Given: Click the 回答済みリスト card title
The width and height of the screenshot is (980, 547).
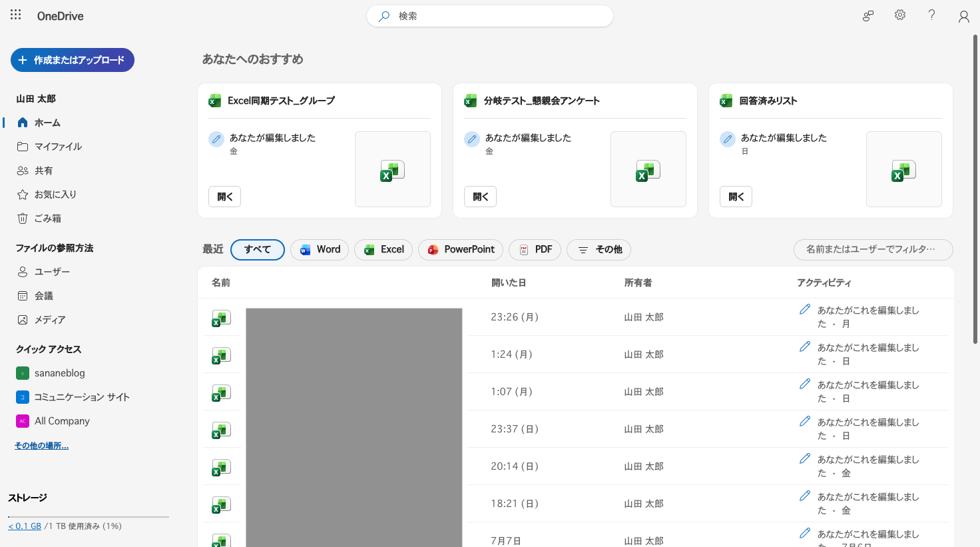Looking at the screenshot, I should (x=768, y=101).
